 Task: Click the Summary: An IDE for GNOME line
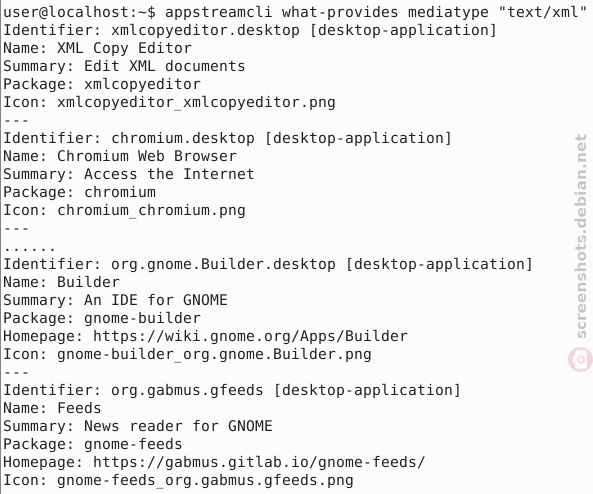[115, 300]
